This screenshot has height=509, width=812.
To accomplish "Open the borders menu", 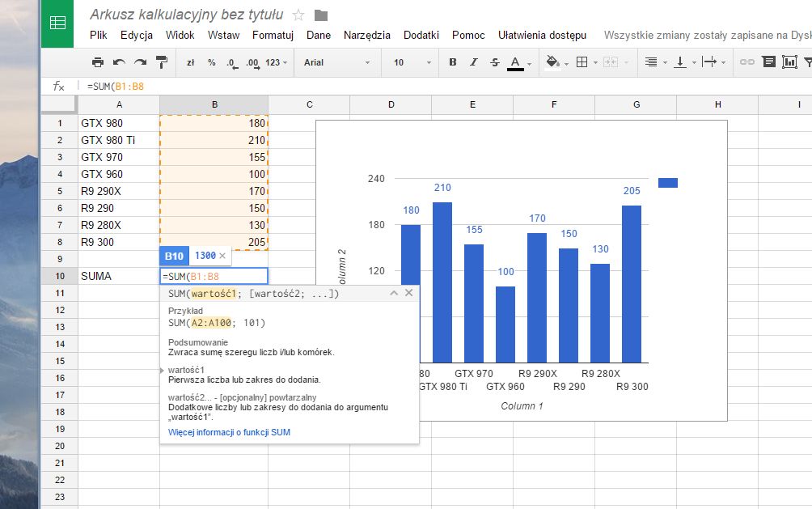I will click(582, 62).
